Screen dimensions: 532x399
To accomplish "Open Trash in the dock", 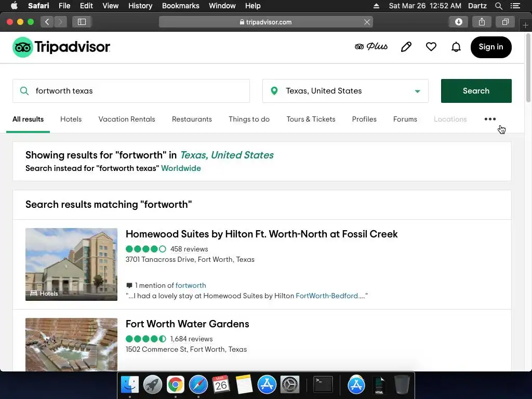I will [x=402, y=385].
